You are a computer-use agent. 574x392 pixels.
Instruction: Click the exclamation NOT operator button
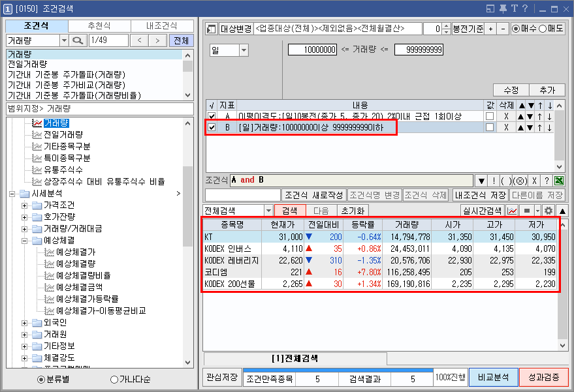click(x=494, y=181)
